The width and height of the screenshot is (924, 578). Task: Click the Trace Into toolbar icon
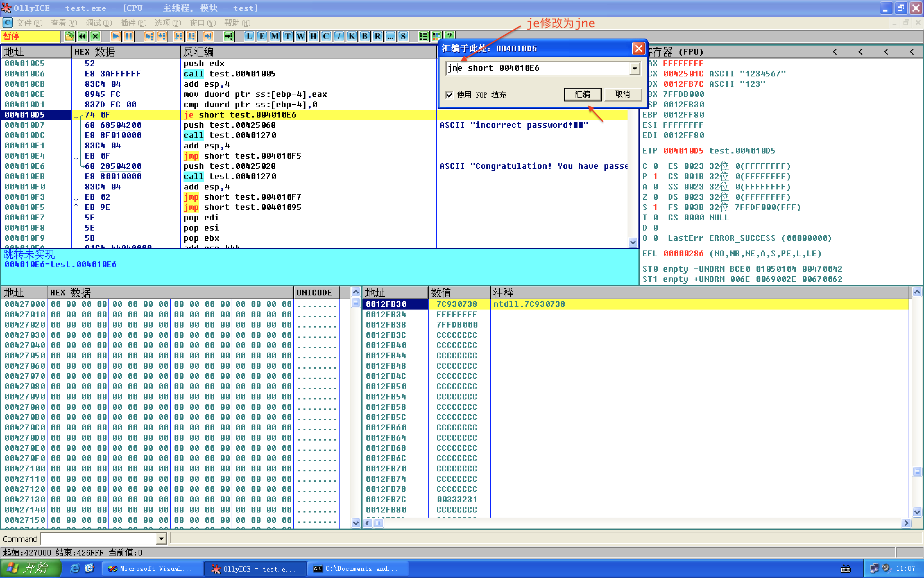coord(178,36)
